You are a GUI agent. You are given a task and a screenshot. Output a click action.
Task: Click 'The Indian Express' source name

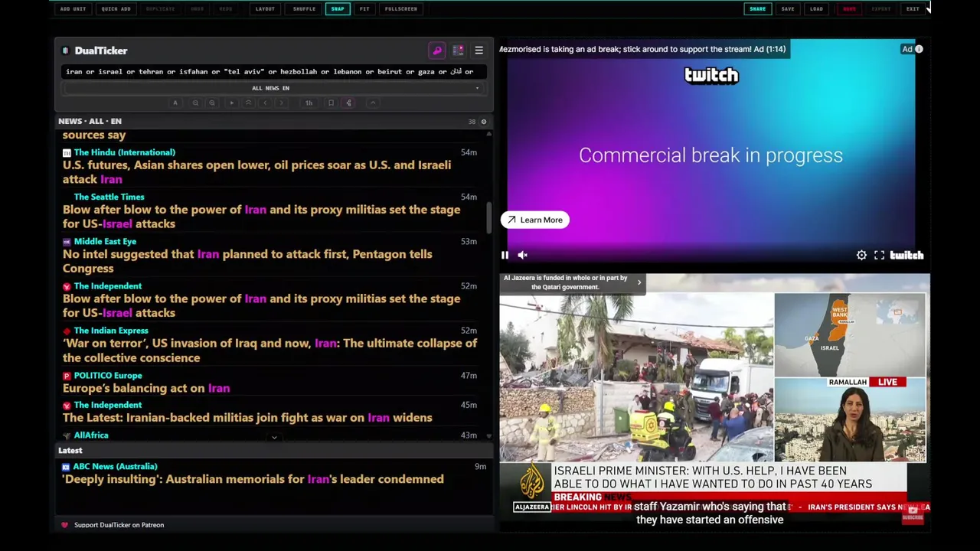click(x=111, y=331)
